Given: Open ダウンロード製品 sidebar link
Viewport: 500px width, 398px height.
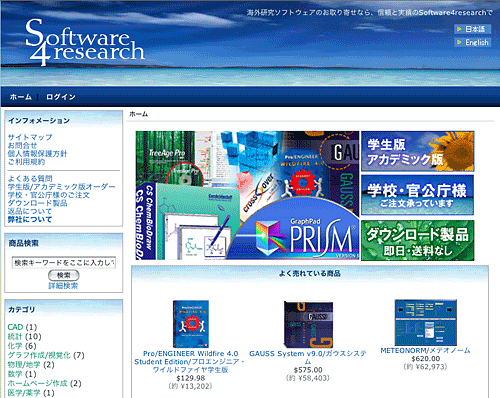Looking at the screenshot, I should (x=37, y=203).
